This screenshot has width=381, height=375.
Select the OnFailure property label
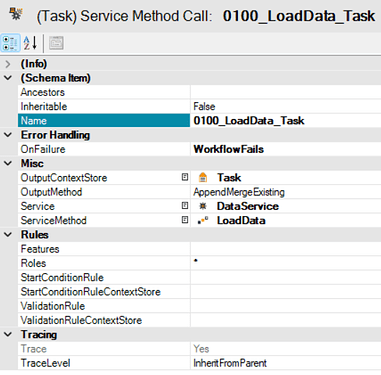(43, 149)
